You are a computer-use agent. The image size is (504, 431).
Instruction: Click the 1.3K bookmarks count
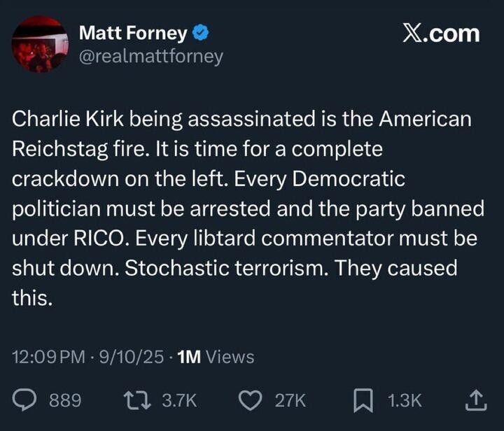(405, 400)
